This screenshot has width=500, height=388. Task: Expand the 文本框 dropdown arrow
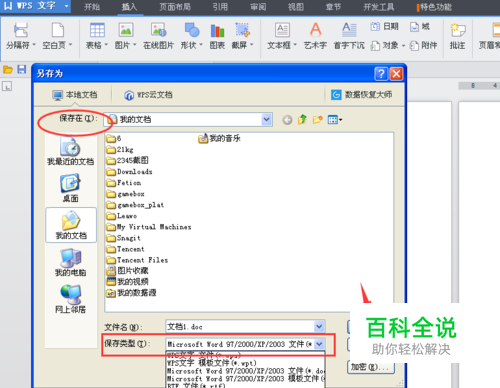point(295,45)
